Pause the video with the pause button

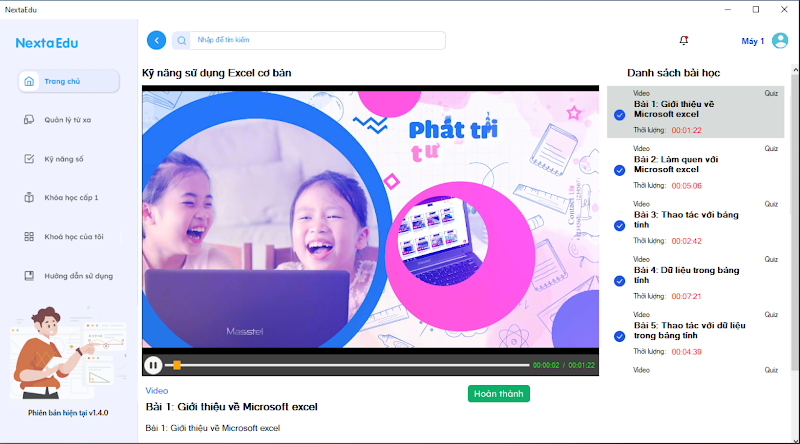coord(153,365)
